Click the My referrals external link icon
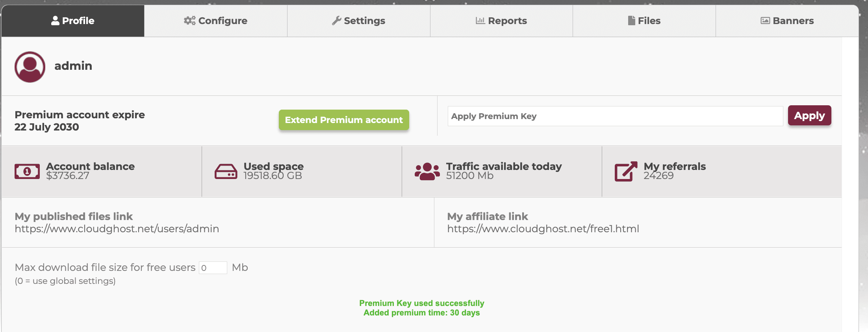Screen dimensions: 868x332 626,172
